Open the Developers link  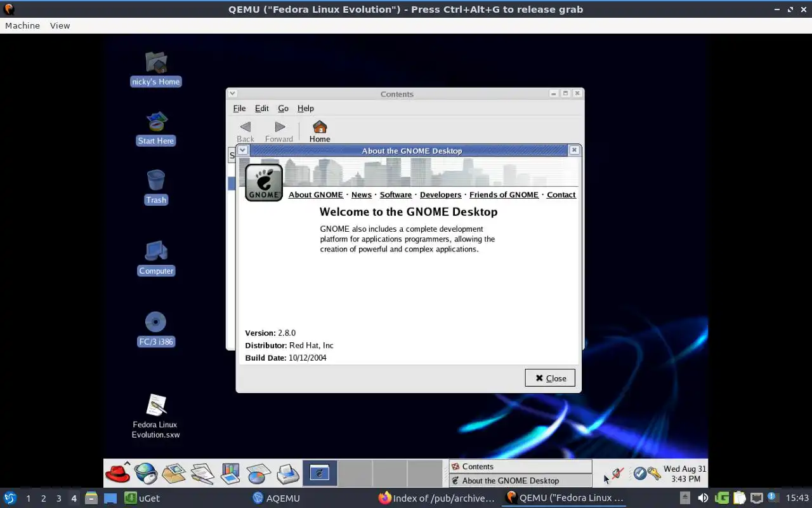(440, 195)
